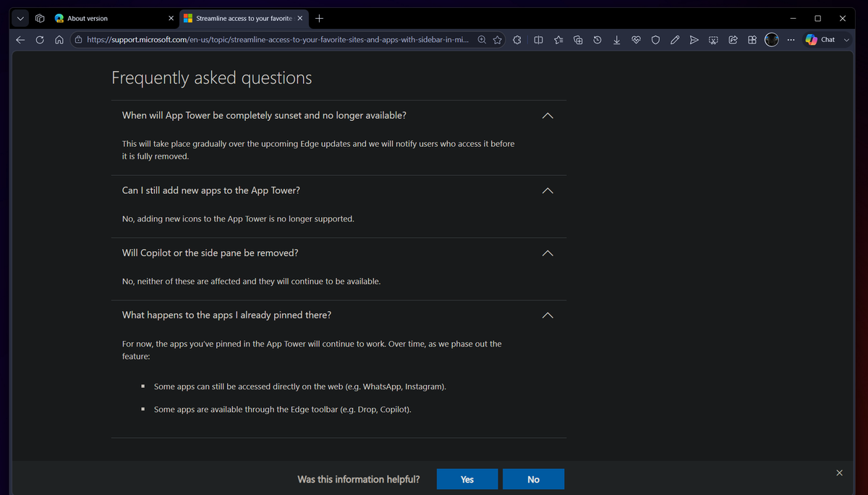
Task: Collapse 'Can I still add new apps' question
Action: click(548, 190)
